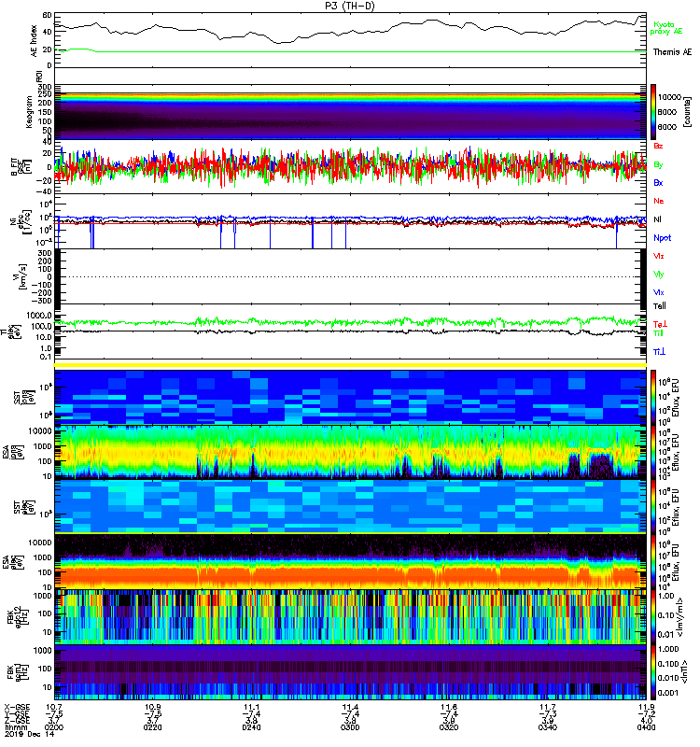The image size is (700, 747).
Task: Click the 0400 time tick label
Action: (x=646, y=727)
